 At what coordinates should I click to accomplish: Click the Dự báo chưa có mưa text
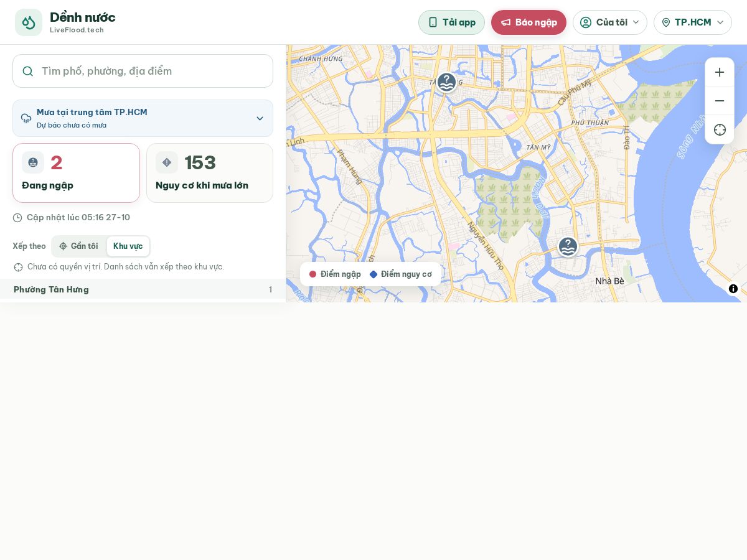click(x=72, y=125)
